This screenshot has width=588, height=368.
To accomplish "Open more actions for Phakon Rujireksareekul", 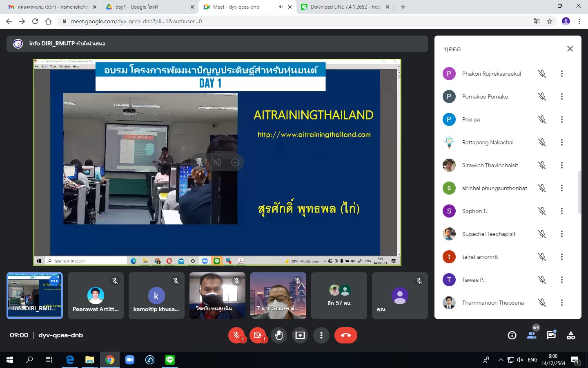I will point(562,74).
